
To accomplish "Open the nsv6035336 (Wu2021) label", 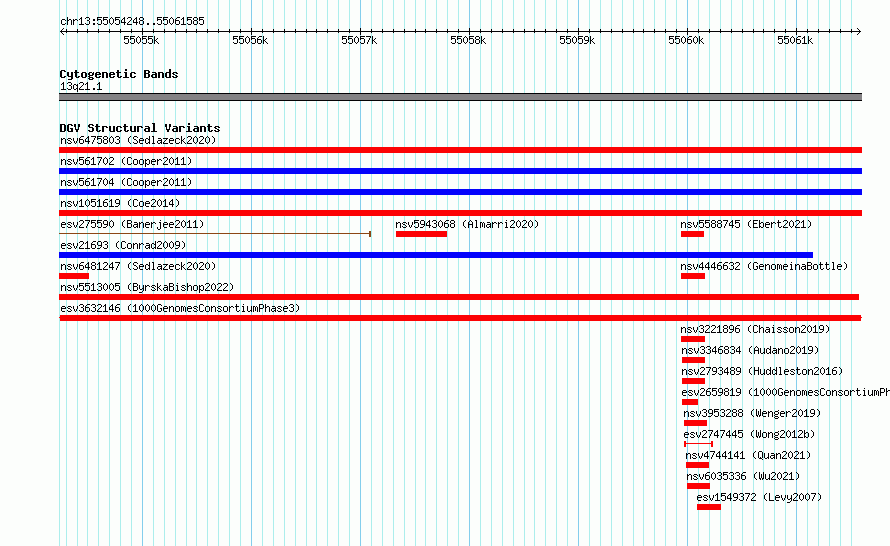I will click(x=744, y=476).
